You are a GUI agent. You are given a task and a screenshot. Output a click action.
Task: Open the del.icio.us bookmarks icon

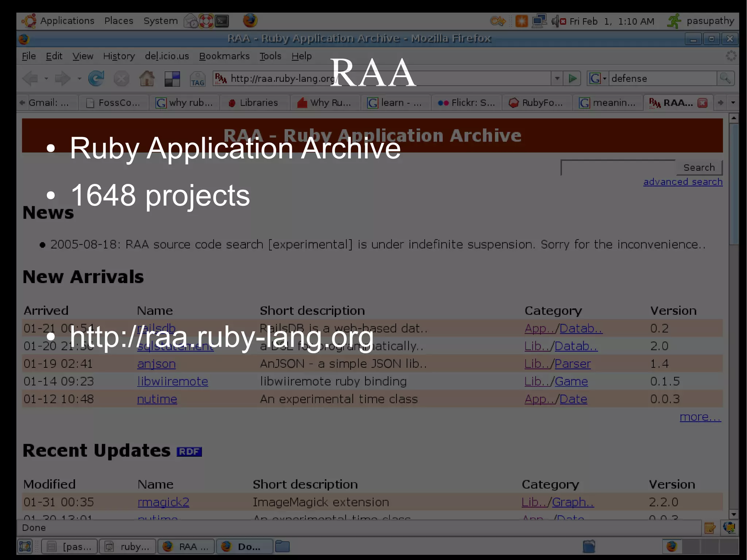[x=172, y=79]
